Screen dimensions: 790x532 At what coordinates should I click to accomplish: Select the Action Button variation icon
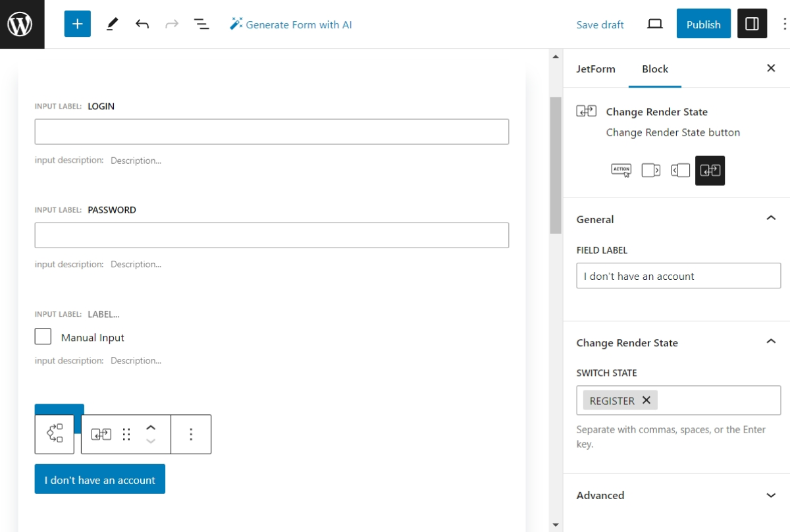click(621, 170)
